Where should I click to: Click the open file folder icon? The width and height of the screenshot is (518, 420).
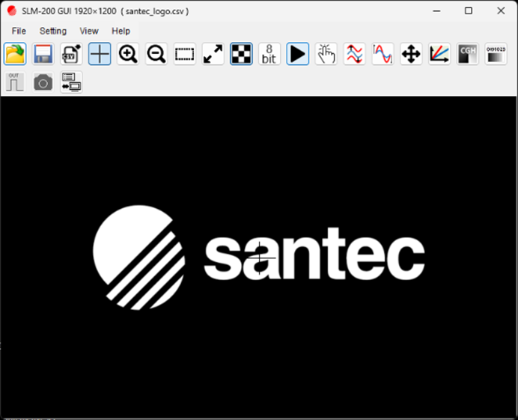[x=15, y=54]
